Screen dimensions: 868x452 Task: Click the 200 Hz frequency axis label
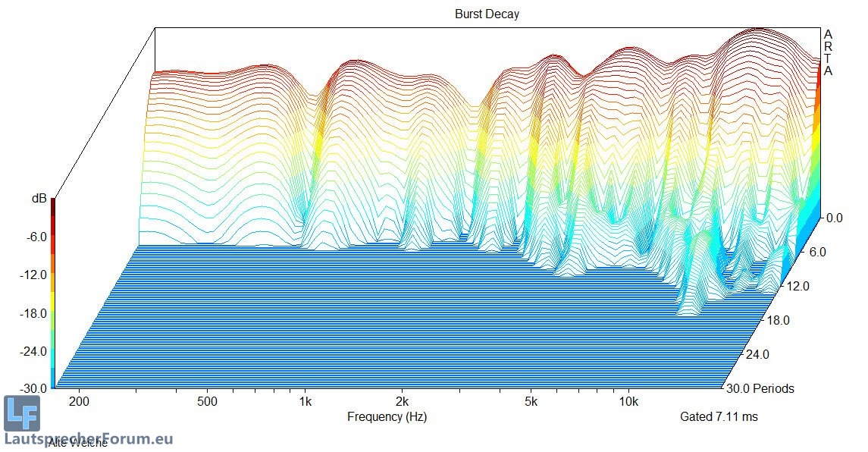pos(79,400)
